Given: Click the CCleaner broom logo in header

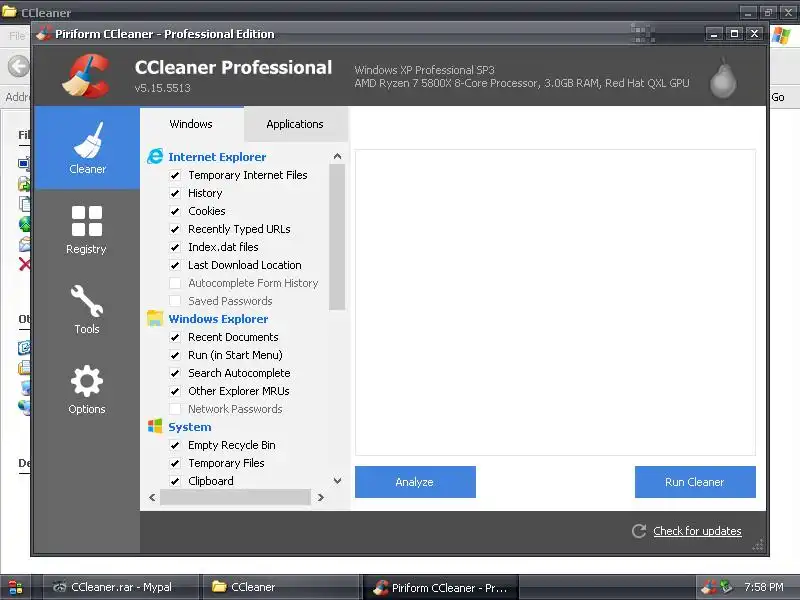Looking at the screenshot, I should 86,76.
